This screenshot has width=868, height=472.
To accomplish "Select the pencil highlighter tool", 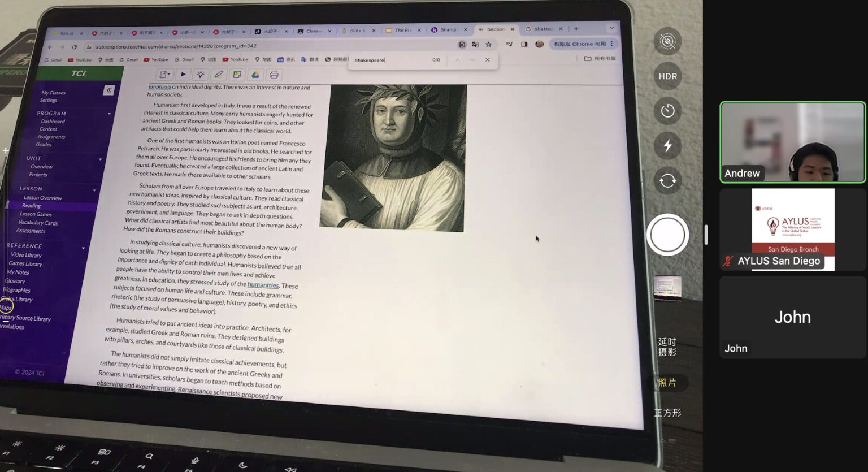I will [x=219, y=75].
